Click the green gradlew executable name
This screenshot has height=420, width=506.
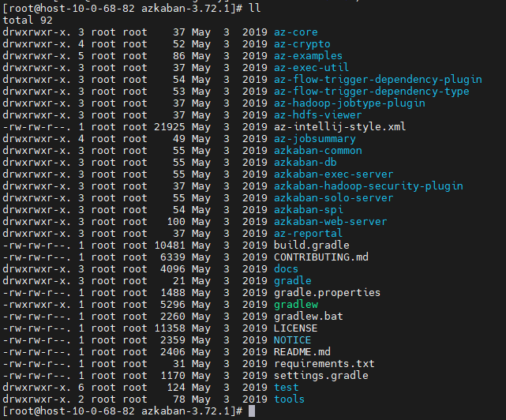[x=296, y=305]
